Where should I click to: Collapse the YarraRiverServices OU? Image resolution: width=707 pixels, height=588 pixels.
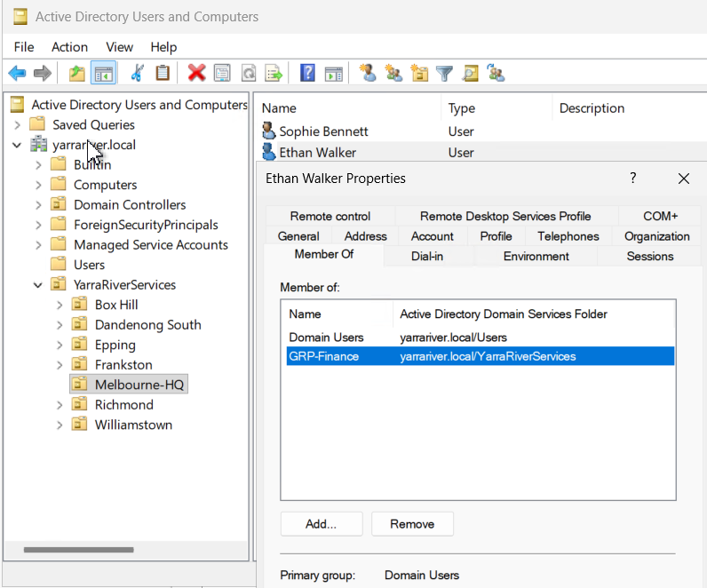tap(38, 285)
